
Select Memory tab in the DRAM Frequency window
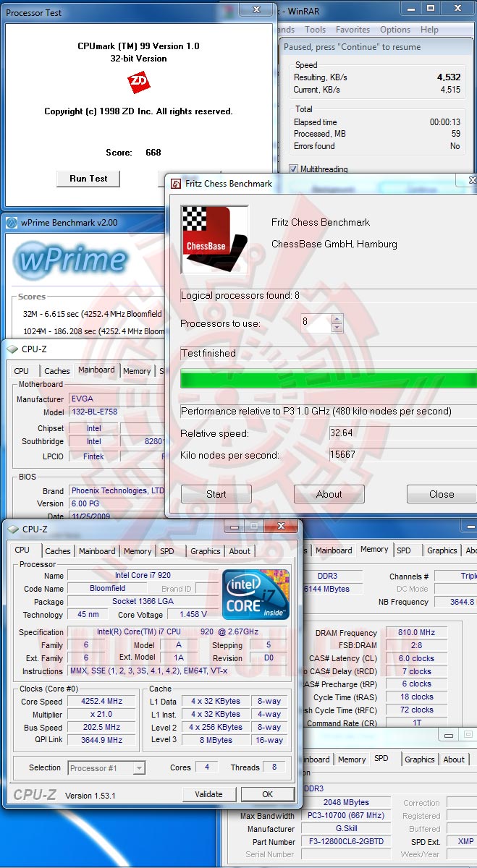coord(374,549)
